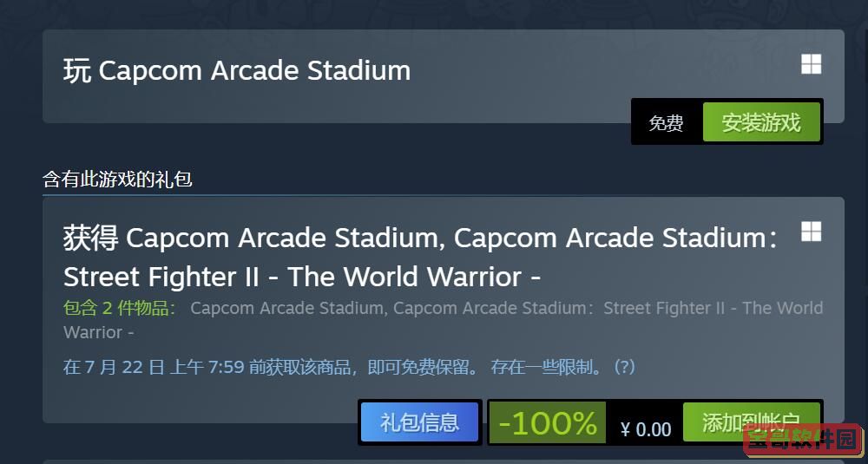Open 礼包信息 bundle info button
868x464 pixels.
pos(419,422)
